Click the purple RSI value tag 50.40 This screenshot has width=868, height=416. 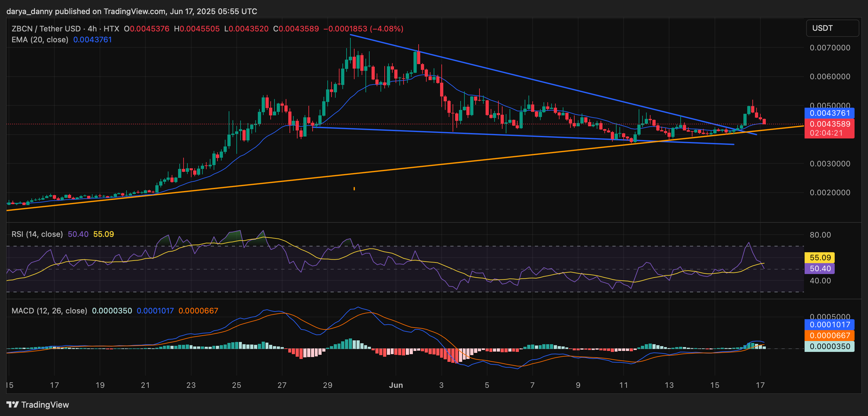point(820,268)
